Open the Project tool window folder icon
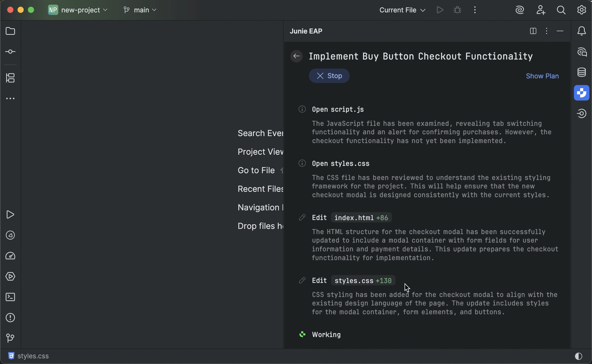The height and width of the screenshot is (364, 592). coord(10,31)
